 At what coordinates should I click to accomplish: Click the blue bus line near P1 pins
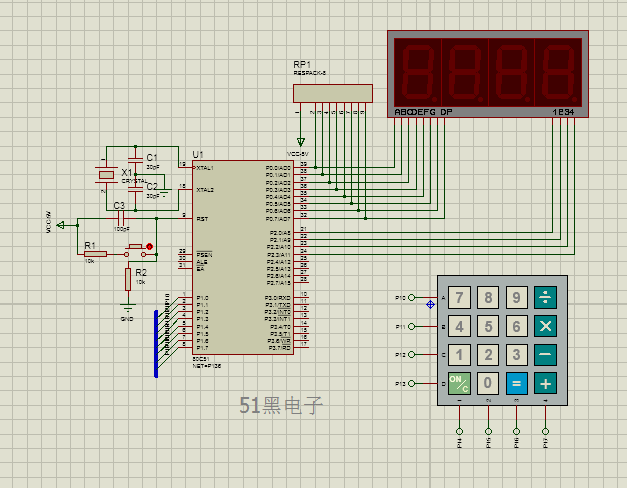pyautogui.click(x=156, y=344)
